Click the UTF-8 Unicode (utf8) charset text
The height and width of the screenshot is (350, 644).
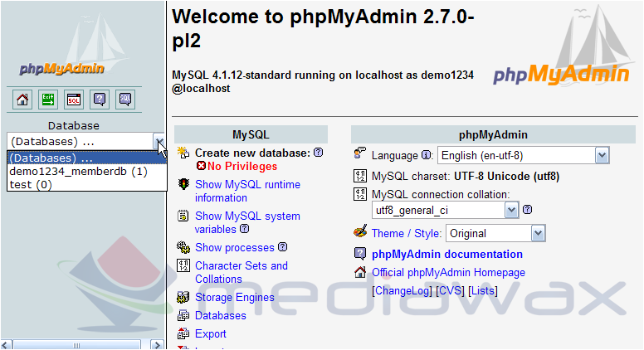click(x=507, y=177)
